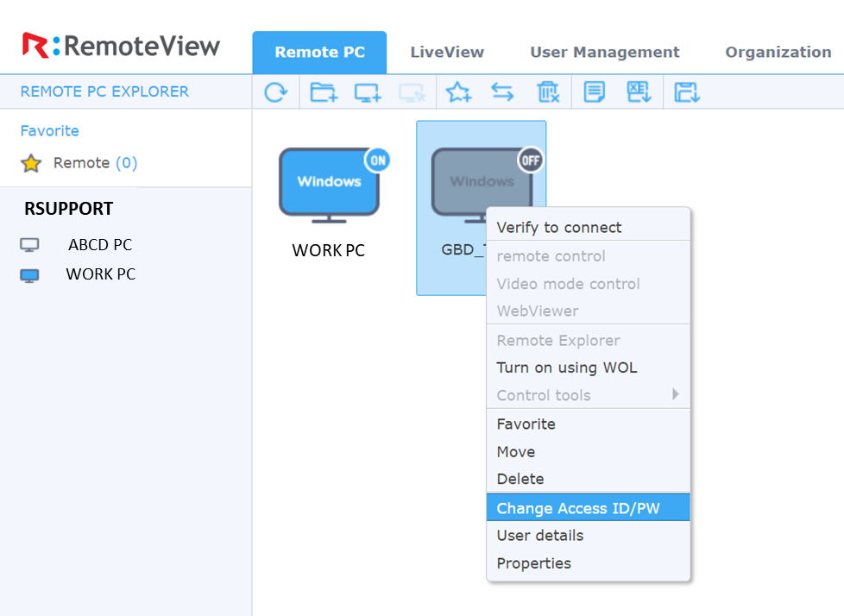This screenshot has height=616, width=844.
Task: Click the add to favorite star icon
Action: 458,92
